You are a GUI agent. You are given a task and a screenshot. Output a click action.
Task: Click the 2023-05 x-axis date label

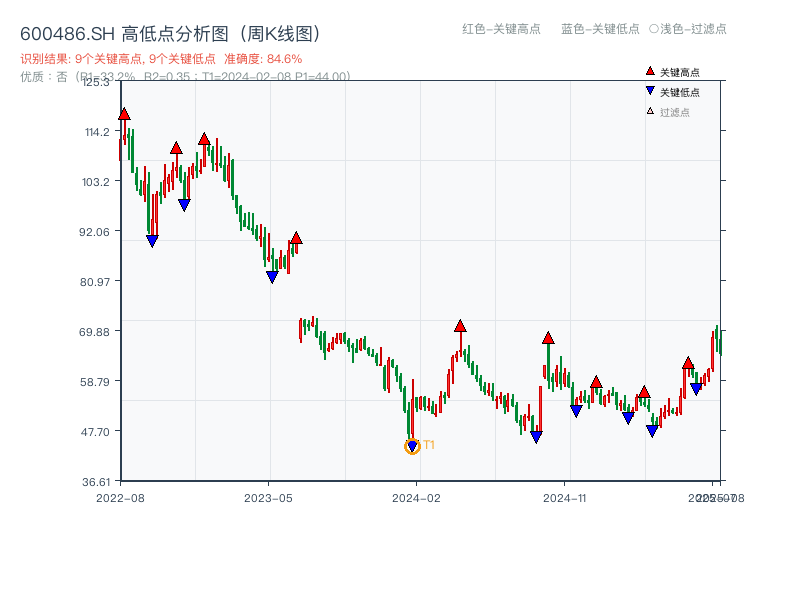click(268, 497)
